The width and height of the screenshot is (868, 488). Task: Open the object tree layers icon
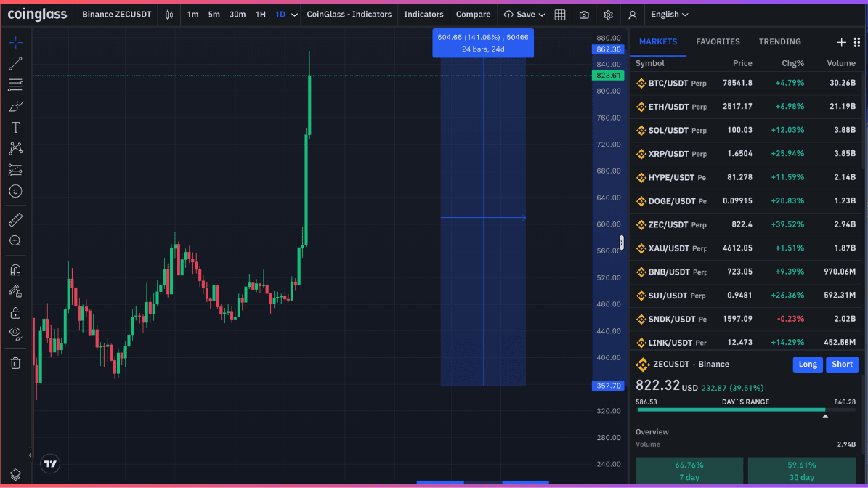pos(15,475)
